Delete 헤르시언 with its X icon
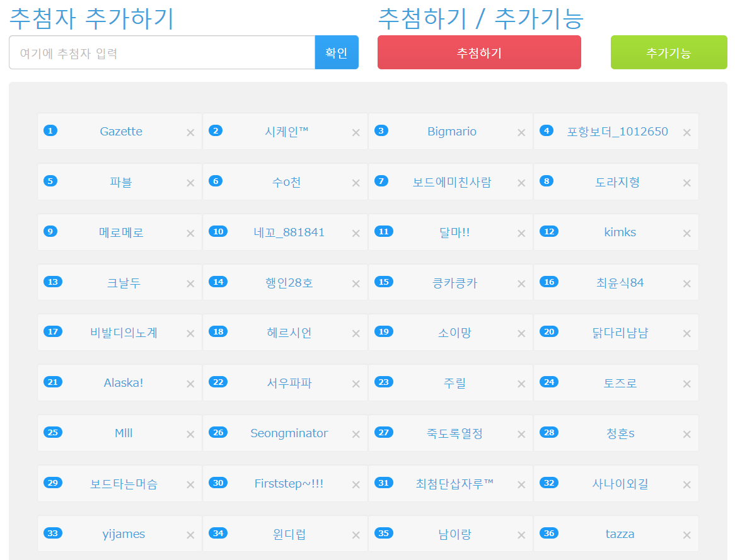 [356, 334]
